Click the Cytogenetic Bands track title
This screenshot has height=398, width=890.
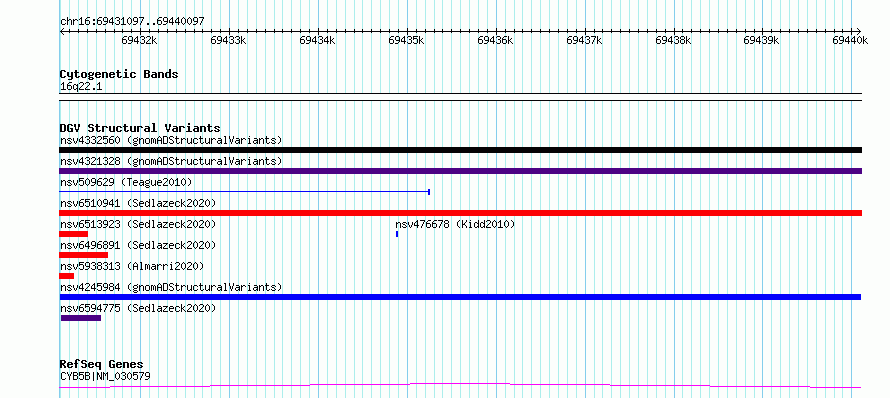pos(119,74)
